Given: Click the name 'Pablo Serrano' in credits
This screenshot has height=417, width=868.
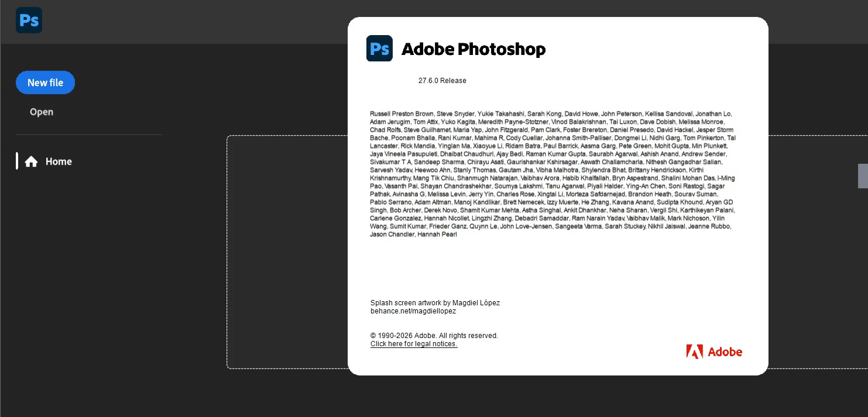Looking at the screenshot, I should [x=390, y=202].
